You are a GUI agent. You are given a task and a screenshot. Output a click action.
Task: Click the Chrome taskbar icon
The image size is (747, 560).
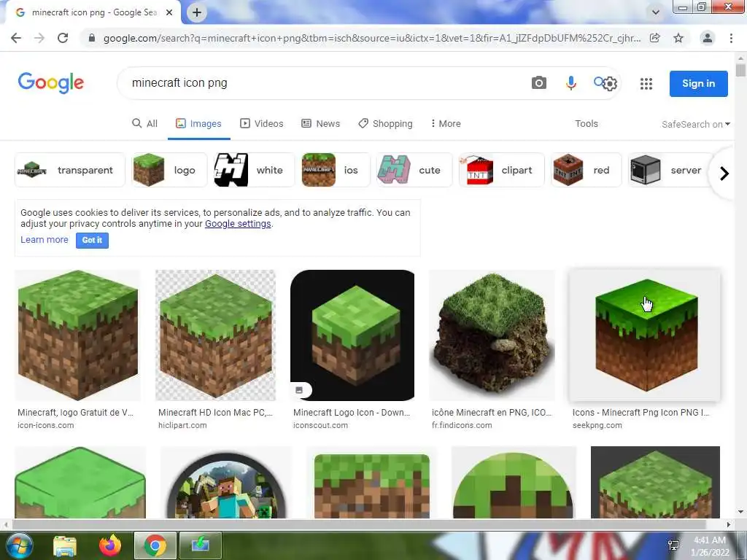155,545
